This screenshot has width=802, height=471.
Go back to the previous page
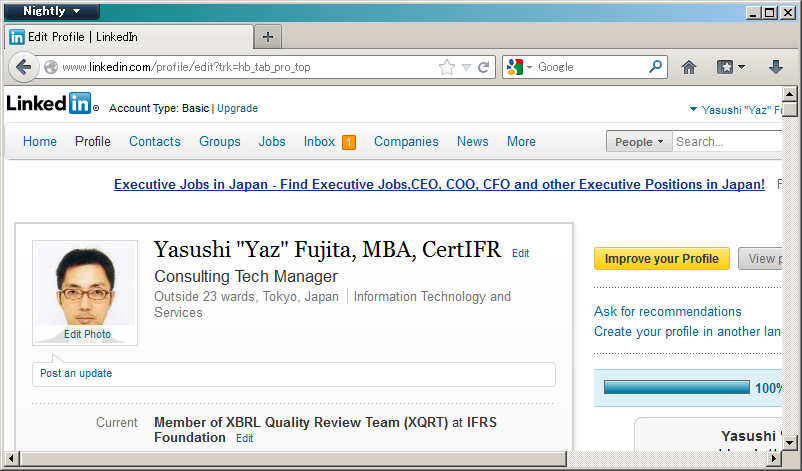(x=24, y=67)
